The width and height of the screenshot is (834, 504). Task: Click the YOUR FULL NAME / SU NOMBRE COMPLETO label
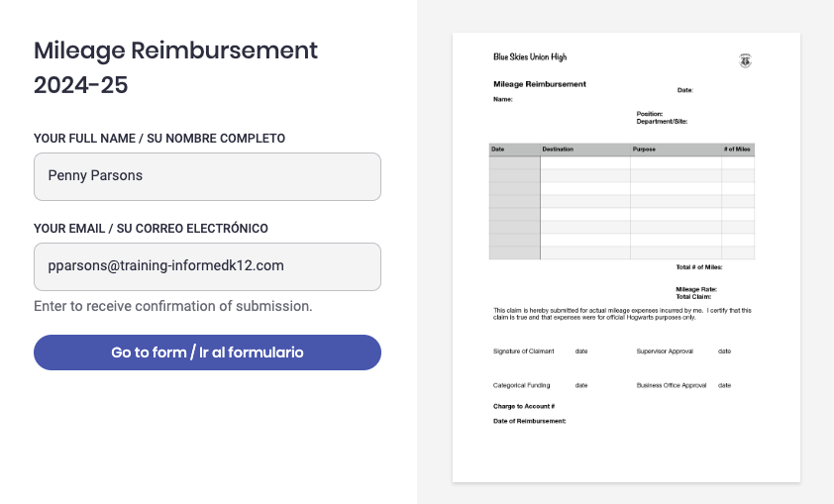click(x=159, y=139)
